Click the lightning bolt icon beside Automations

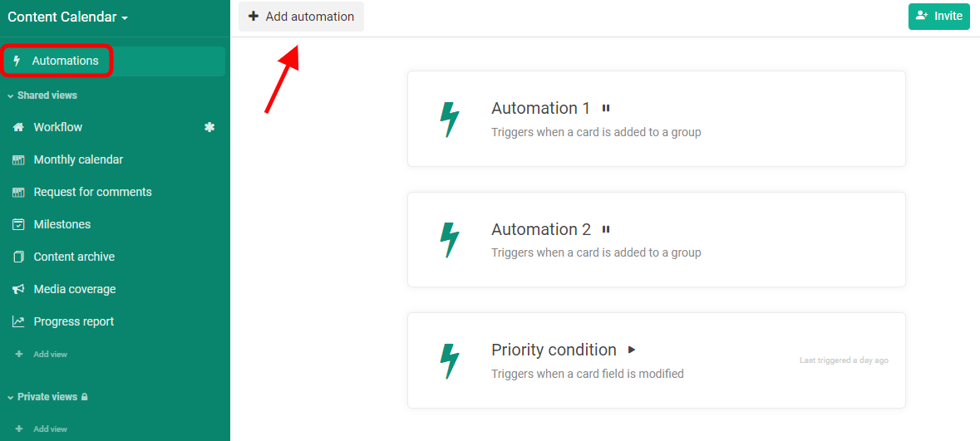coord(17,61)
